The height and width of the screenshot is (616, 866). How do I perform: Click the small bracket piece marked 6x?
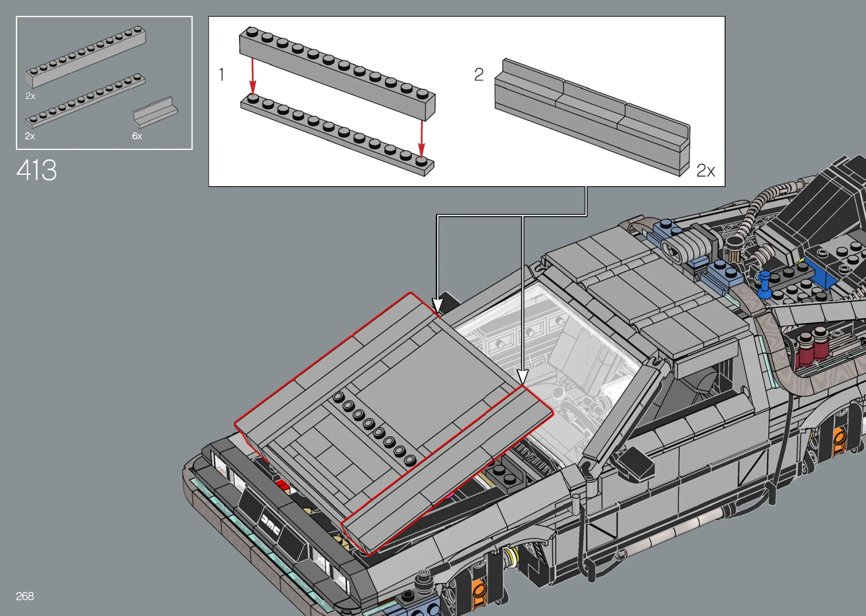click(155, 112)
